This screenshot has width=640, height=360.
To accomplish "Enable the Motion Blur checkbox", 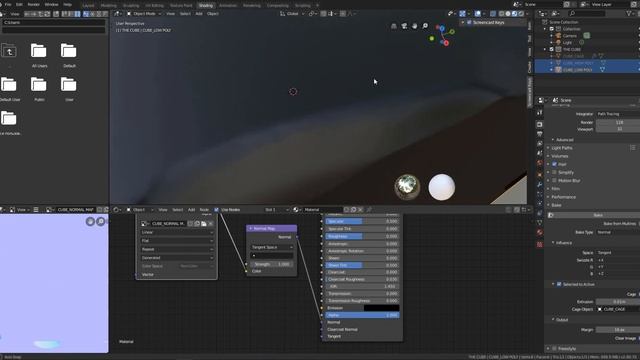I will pos(554,180).
